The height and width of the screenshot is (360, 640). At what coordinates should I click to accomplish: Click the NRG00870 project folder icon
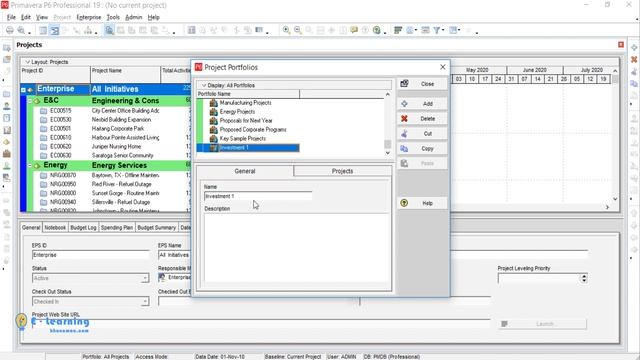[x=43, y=175]
